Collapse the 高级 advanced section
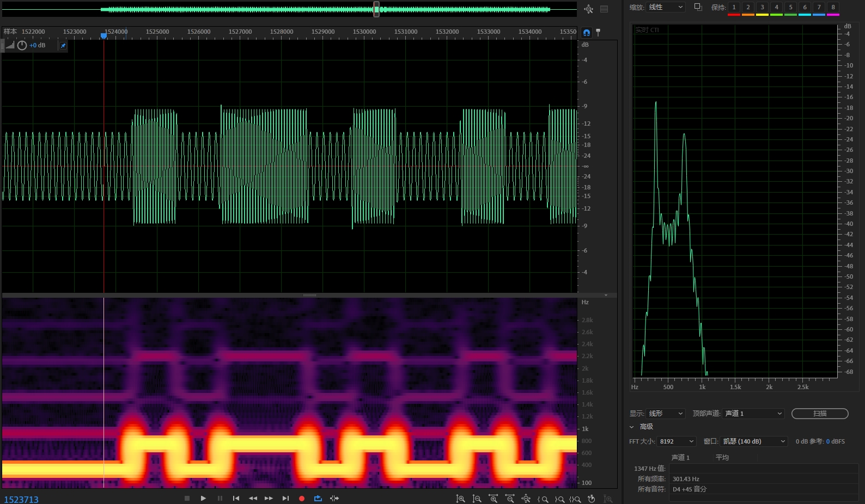865x504 pixels. [632, 427]
